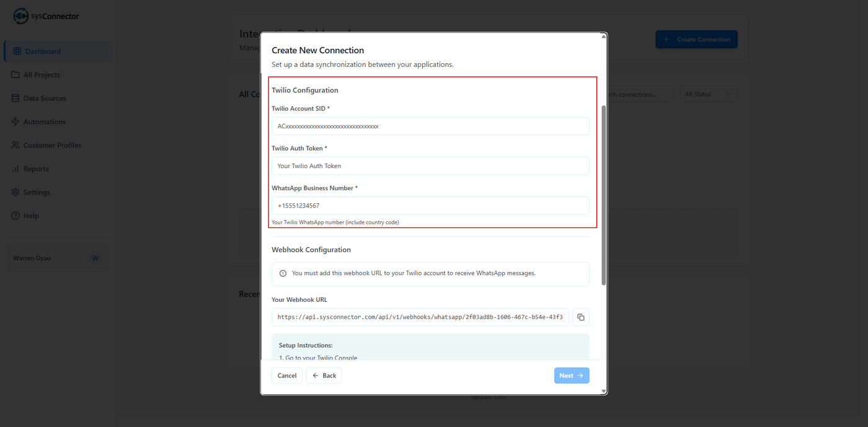
Task: Select the WhatsApp Business Number input
Action: click(430, 206)
